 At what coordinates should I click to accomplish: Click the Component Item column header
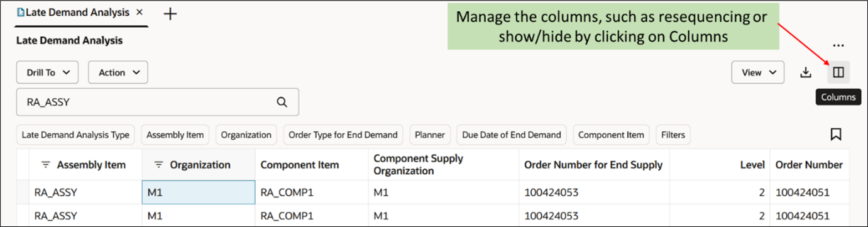[299, 165]
